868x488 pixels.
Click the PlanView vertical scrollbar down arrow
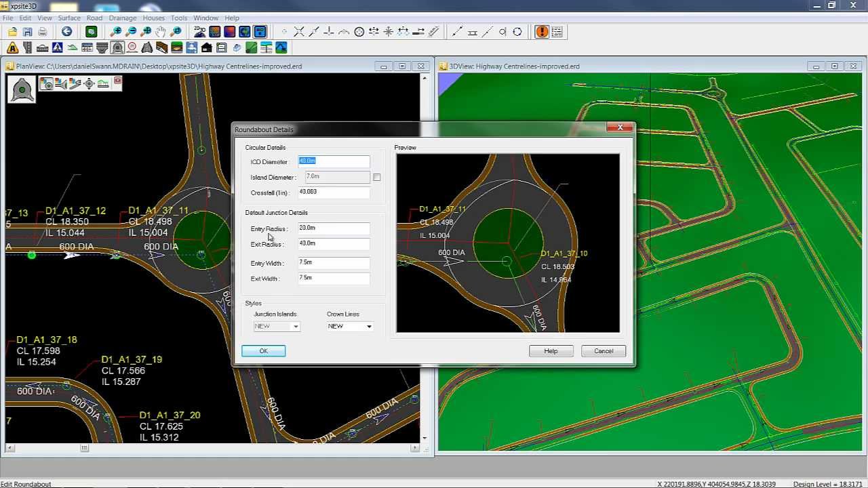[x=425, y=438]
